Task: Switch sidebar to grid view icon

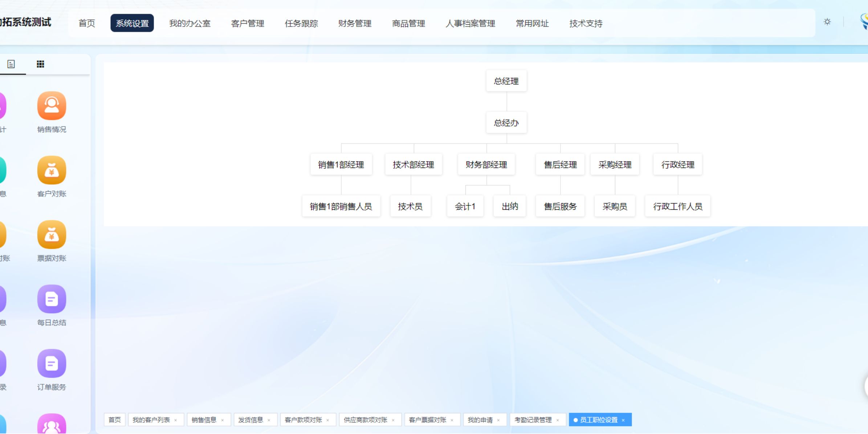Action: pyautogui.click(x=40, y=64)
